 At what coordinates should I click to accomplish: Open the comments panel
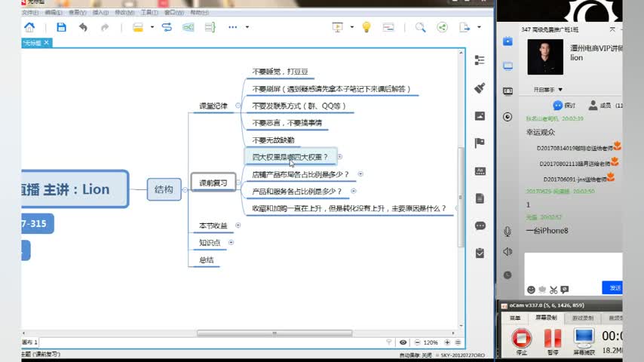click(x=480, y=225)
